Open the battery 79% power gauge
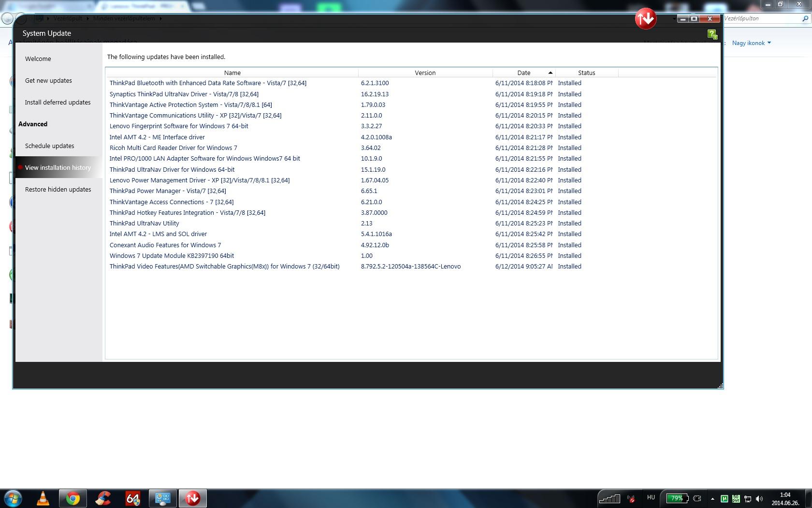This screenshot has width=812, height=508. pyautogui.click(x=677, y=498)
